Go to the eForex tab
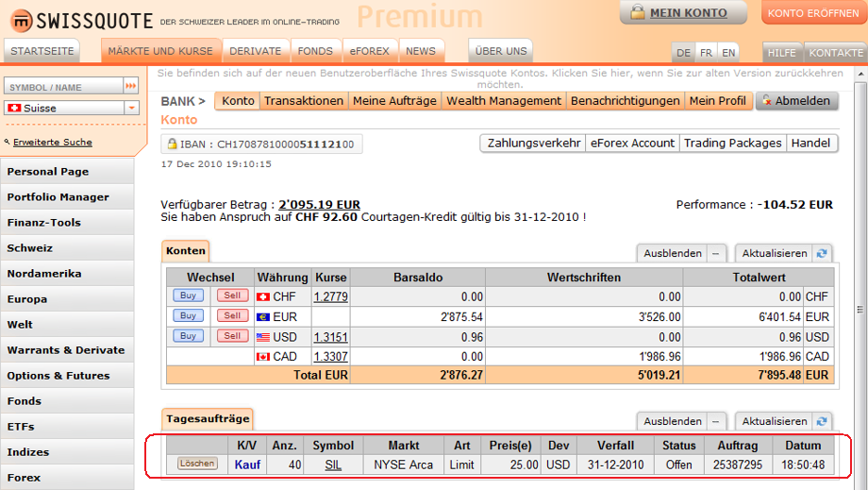The height and width of the screenshot is (490, 868). 369,51
